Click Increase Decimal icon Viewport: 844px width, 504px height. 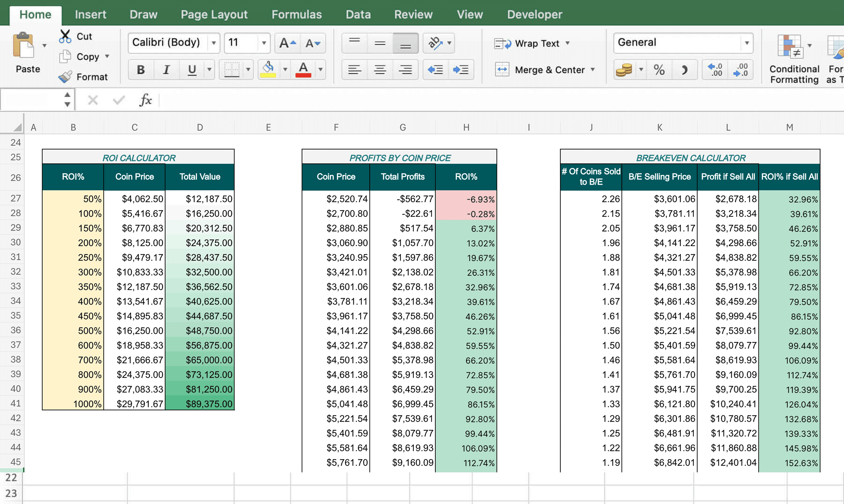[x=715, y=70]
